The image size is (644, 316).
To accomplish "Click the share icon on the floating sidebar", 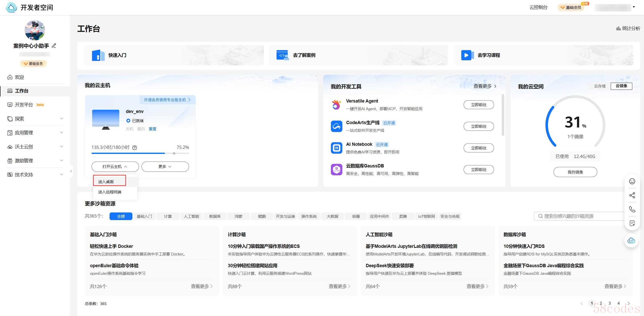I will (x=632, y=195).
